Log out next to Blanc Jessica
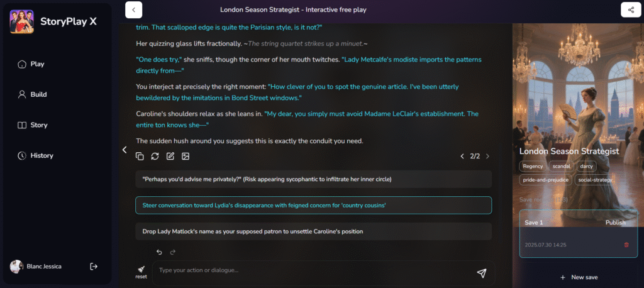The height and width of the screenshot is (288, 644). [94, 267]
